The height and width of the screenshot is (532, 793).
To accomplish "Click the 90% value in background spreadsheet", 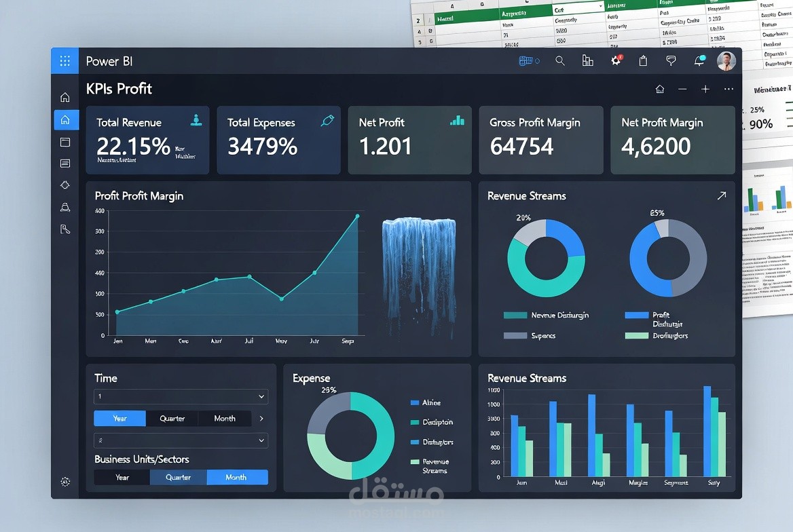I will coord(761,124).
